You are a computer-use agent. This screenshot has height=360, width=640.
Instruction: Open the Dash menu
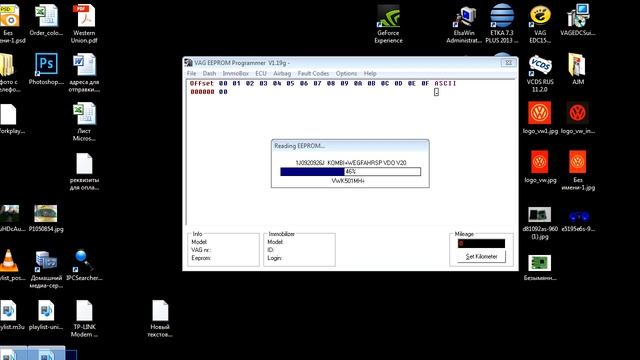(209, 73)
